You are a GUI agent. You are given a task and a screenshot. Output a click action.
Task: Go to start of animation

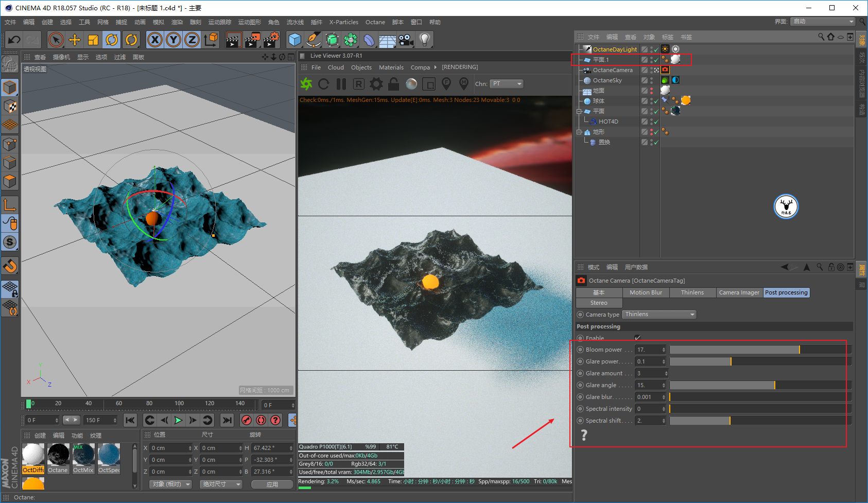[x=130, y=420]
